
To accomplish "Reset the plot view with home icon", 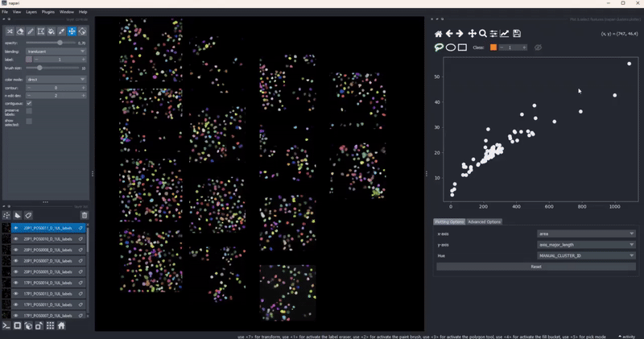I will coord(438,34).
